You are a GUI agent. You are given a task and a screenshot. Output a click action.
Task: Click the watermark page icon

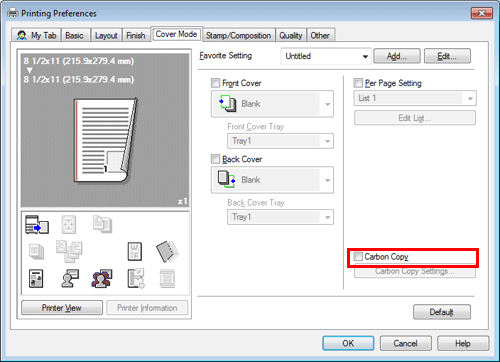pos(135,251)
